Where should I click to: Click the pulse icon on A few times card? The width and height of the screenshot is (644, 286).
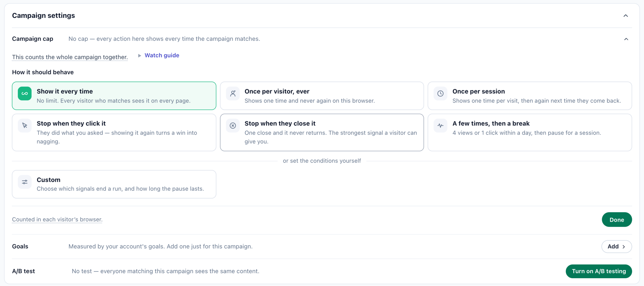[440, 125]
